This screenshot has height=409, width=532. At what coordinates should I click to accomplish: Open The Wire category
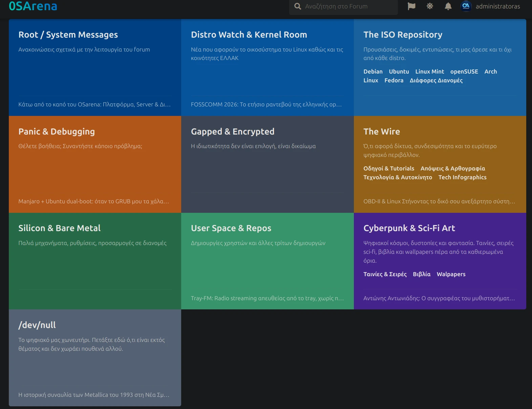382,131
